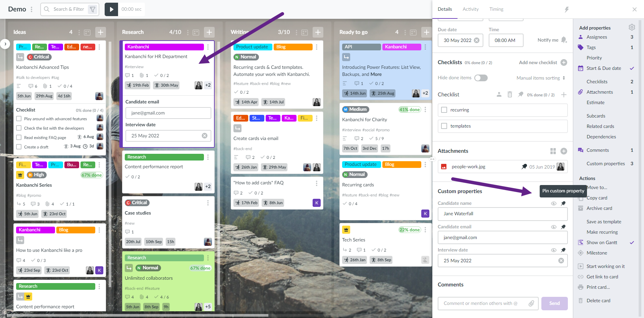The image size is (644, 318).
Task: Edit Candidate name field Jane Waterfall
Action: [x=502, y=214]
